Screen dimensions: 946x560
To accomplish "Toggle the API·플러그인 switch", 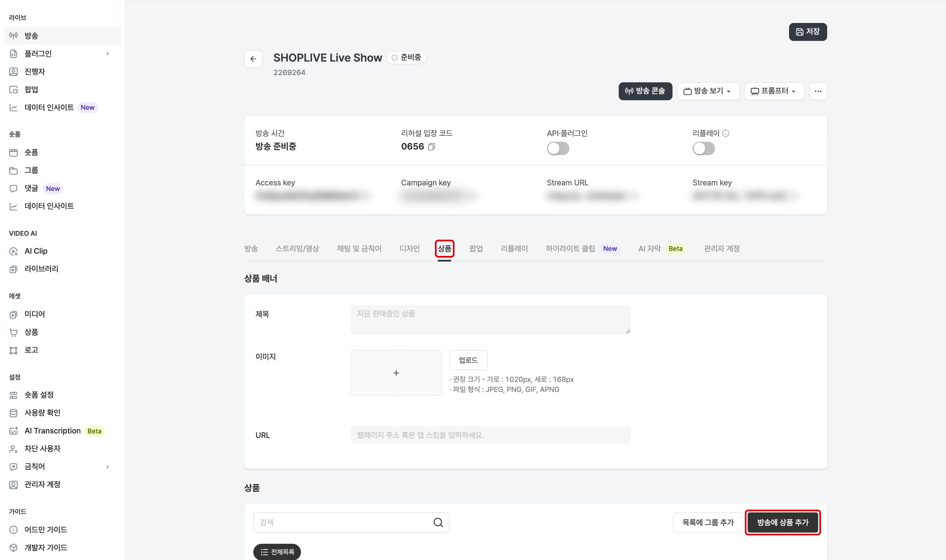I will coord(558,148).
